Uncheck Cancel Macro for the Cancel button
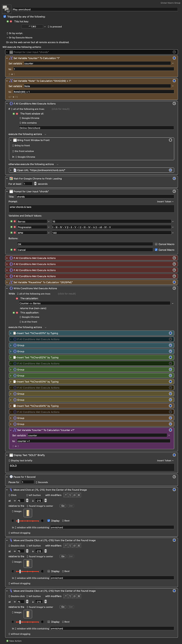The image size is (182, 644). [156, 250]
